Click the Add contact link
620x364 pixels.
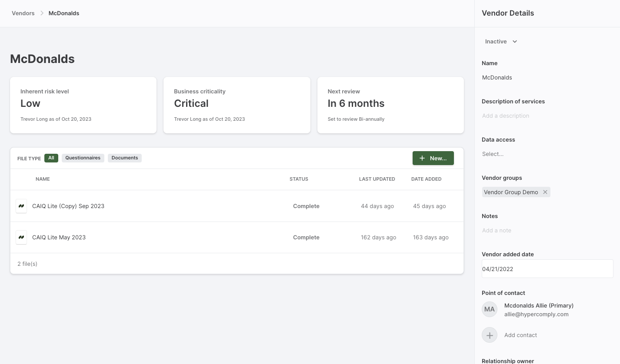pyautogui.click(x=520, y=335)
